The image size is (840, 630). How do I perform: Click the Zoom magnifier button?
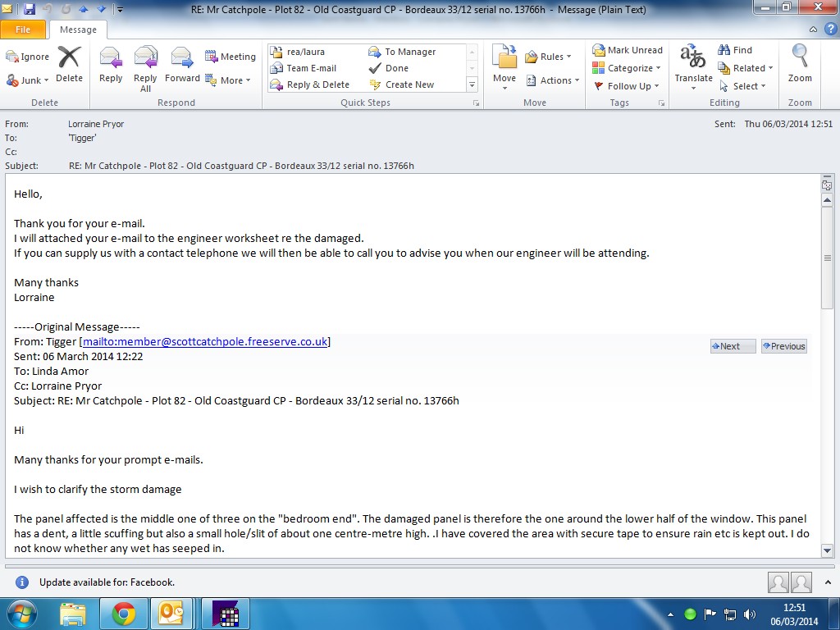(800, 63)
